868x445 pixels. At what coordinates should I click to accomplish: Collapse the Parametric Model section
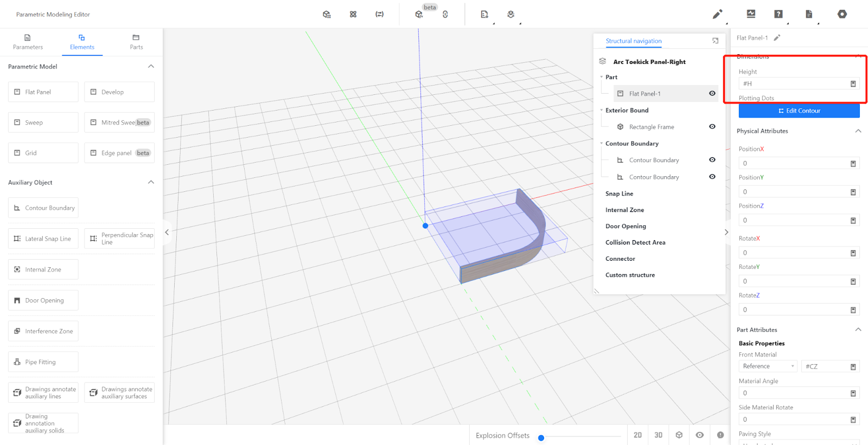pos(151,67)
